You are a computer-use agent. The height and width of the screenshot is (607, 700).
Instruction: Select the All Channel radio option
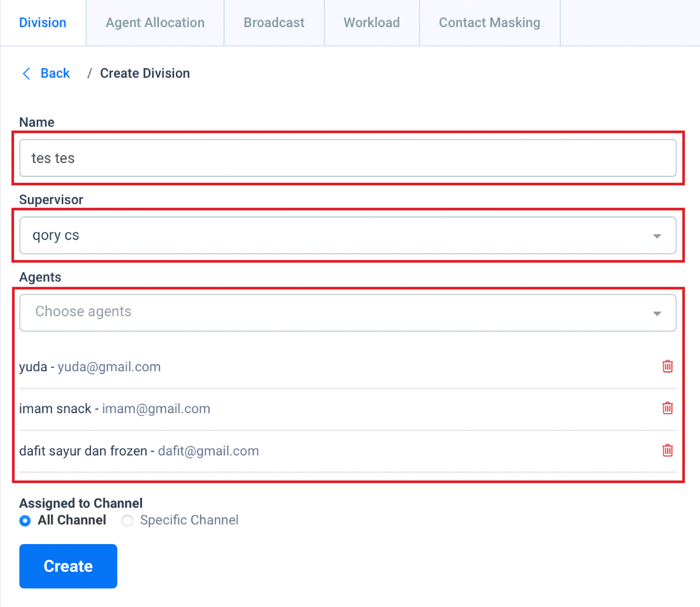pyautogui.click(x=25, y=520)
